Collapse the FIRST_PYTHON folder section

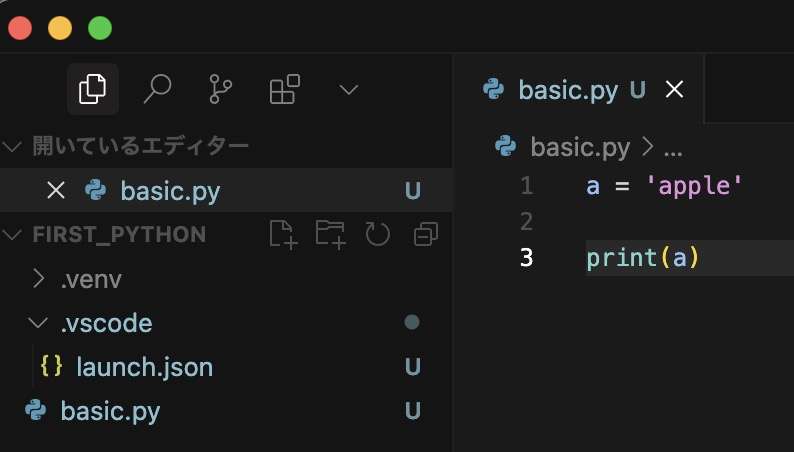tap(12, 234)
